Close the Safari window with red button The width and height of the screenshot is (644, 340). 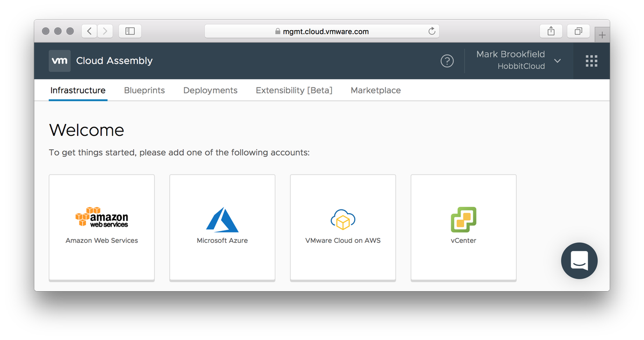click(x=46, y=31)
